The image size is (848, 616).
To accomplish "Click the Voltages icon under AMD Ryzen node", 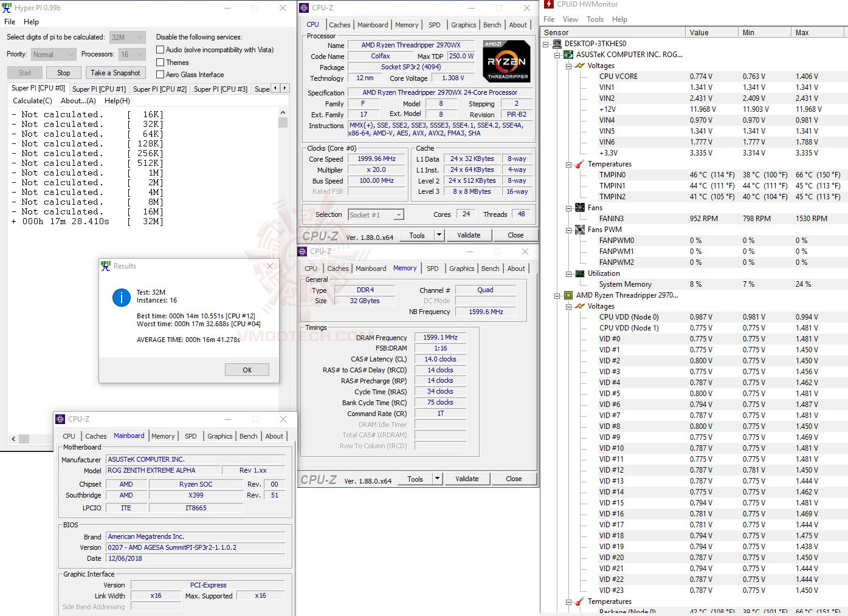I will pyautogui.click(x=580, y=306).
